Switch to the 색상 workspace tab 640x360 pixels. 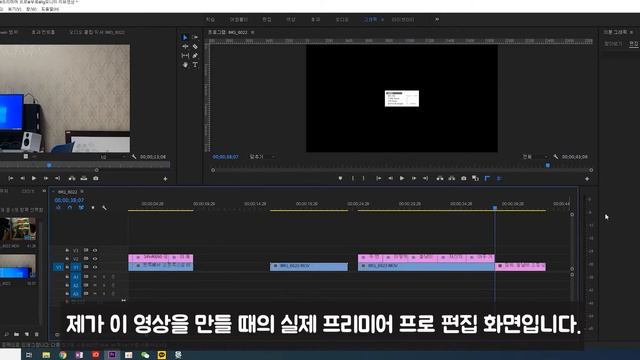[x=291, y=20]
